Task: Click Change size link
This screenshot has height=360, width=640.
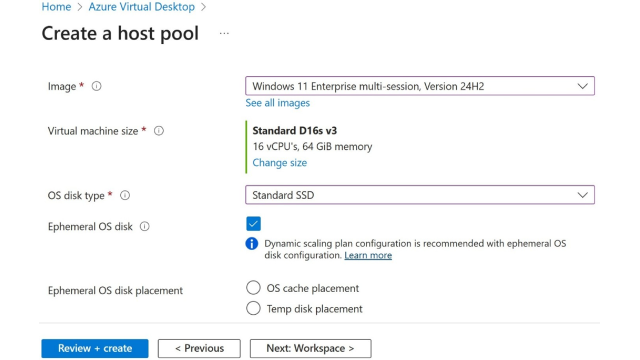Action: (x=280, y=162)
